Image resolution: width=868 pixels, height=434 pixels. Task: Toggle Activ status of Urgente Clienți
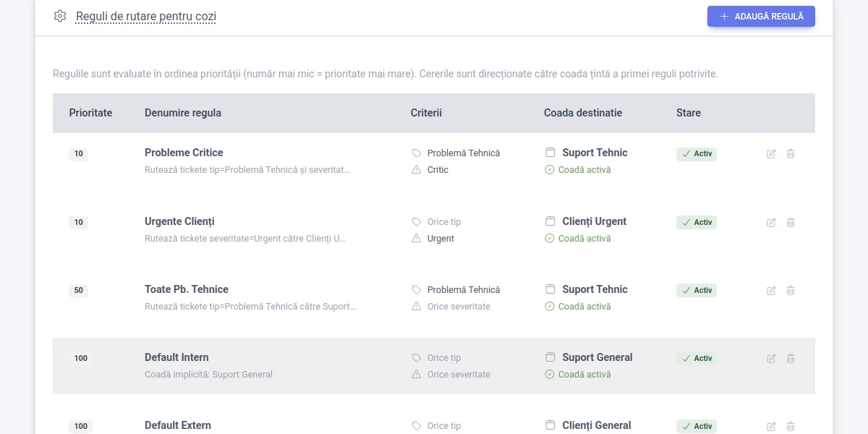pos(697,223)
